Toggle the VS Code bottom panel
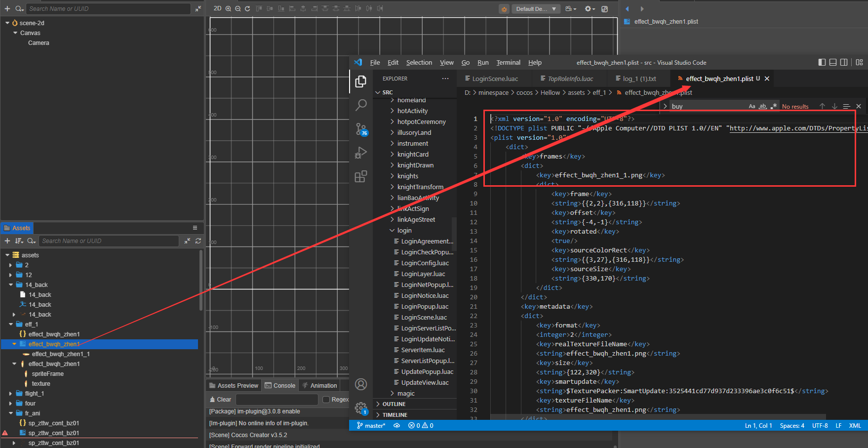This screenshot has height=448, width=868. coord(833,62)
